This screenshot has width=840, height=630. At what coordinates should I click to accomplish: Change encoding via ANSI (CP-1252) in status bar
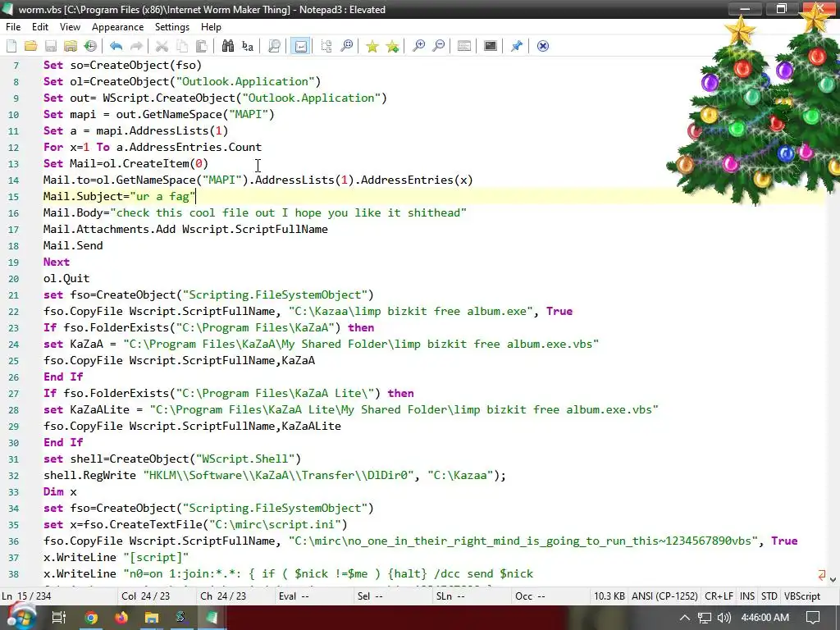tap(664, 596)
